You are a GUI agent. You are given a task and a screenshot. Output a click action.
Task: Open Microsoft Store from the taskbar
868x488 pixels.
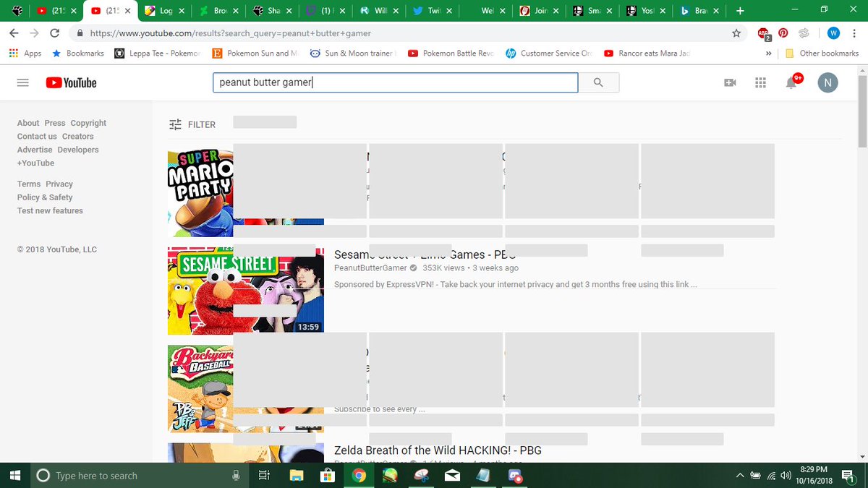pyautogui.click(x=327, y=475)
